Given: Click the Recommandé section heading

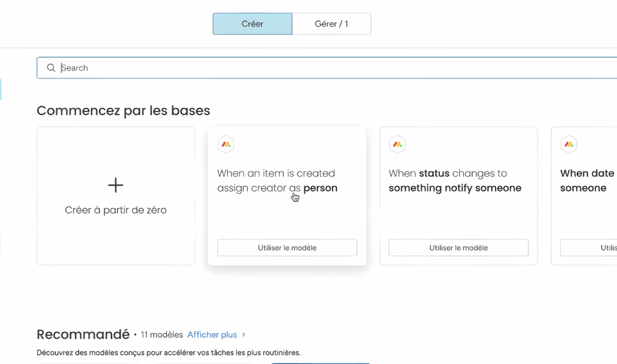Looking at the screenshot, I should pyautogui.click(x=83, y=334).
